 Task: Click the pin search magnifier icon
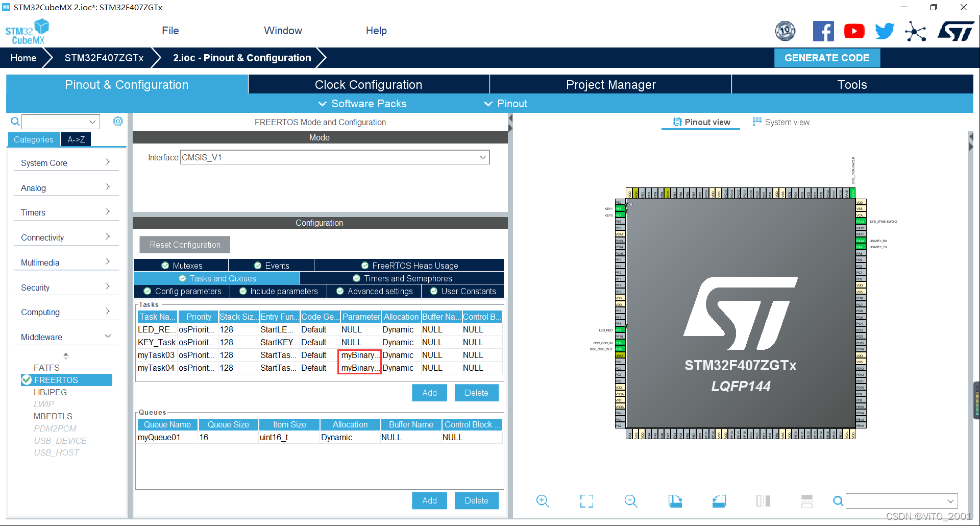pyautogui.click(x=838, y=501)
